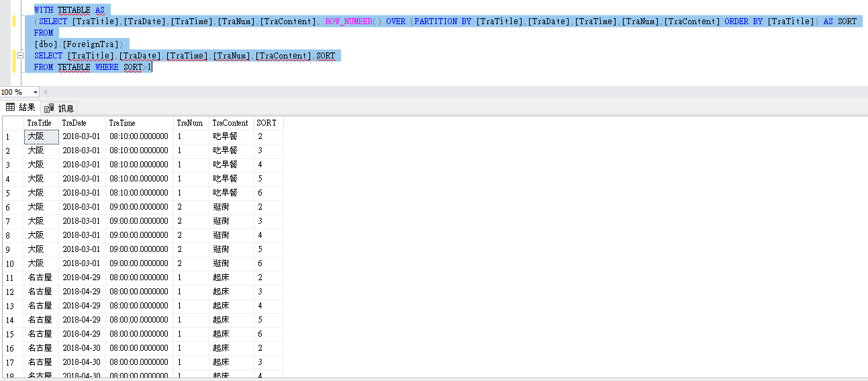Select row header number 11
This screenshot has height=381, width=868.
pyautogui.click(x=13, y=278)
